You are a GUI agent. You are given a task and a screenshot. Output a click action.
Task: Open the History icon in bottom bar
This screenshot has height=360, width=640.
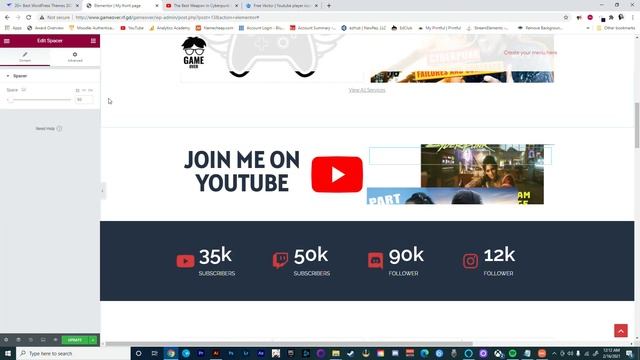click(31, 340)
